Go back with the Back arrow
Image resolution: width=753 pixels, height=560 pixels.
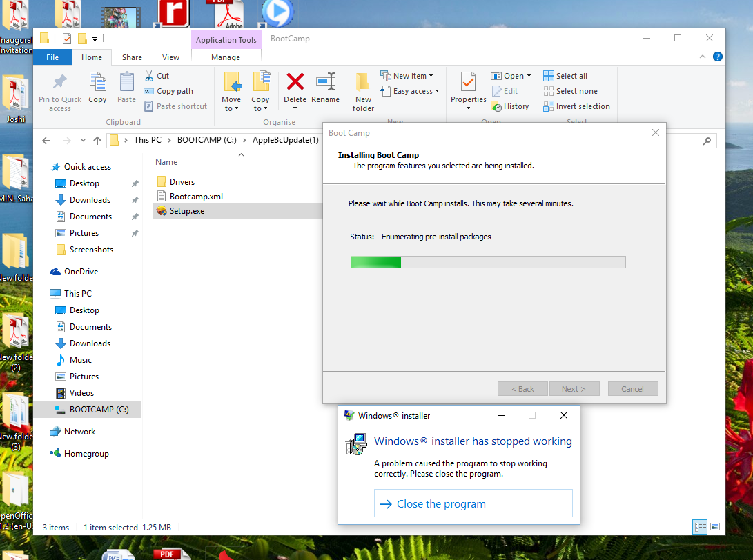pyautogui.click(x=46, y=141)
